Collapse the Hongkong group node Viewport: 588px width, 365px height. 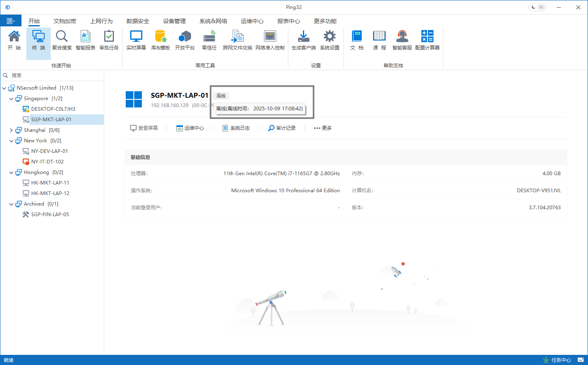(11, 172)
